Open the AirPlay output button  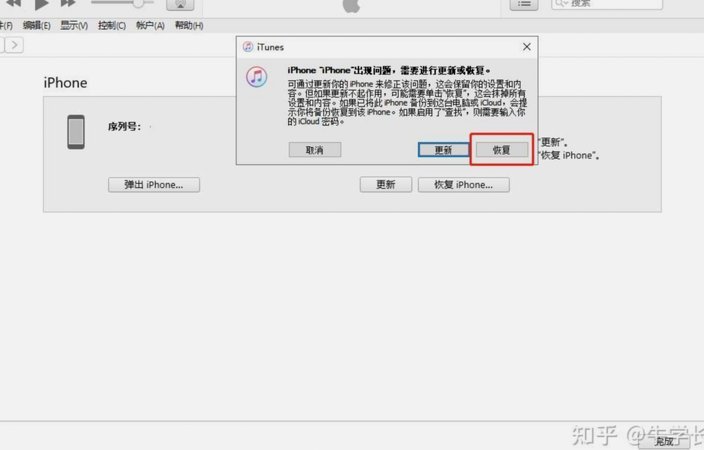click(180, 4)
